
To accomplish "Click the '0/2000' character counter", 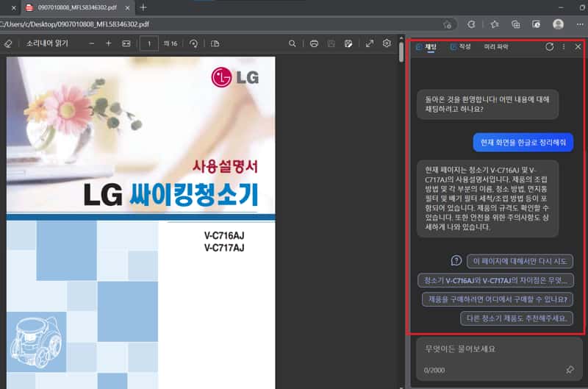I will point(434,370).
